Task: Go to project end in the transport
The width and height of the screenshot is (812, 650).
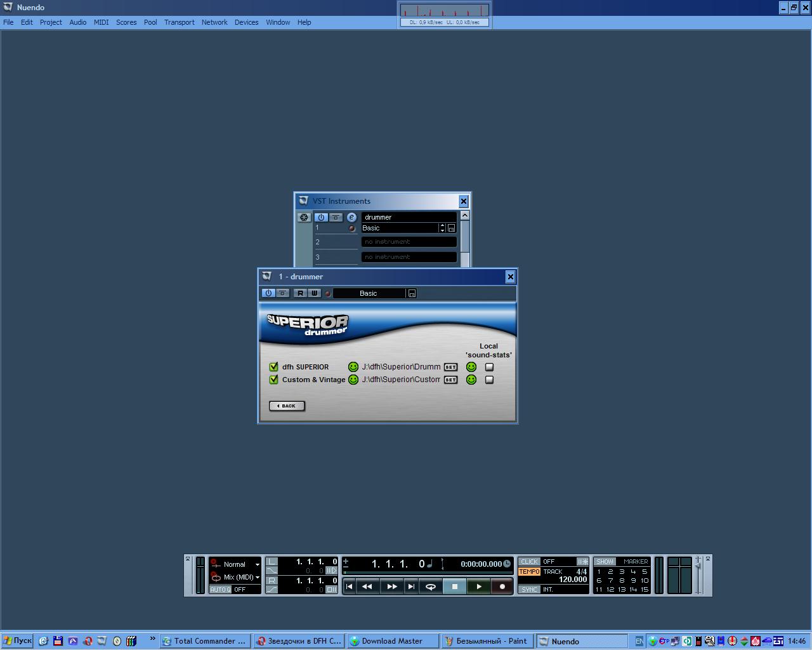Action: click(411, 587)
